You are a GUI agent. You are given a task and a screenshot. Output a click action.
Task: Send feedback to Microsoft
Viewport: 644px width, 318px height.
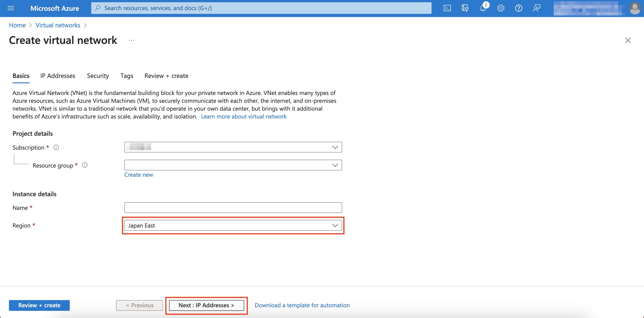pos(536,8)
